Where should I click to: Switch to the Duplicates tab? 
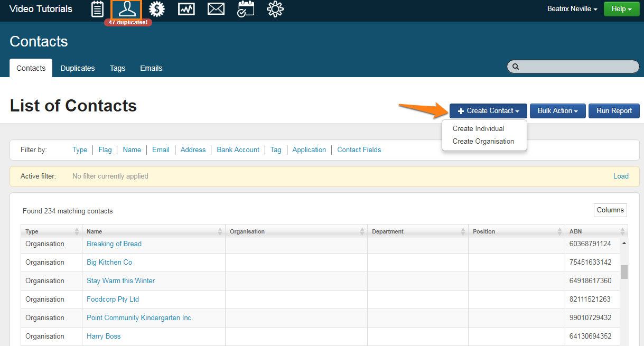coord(78,68)
